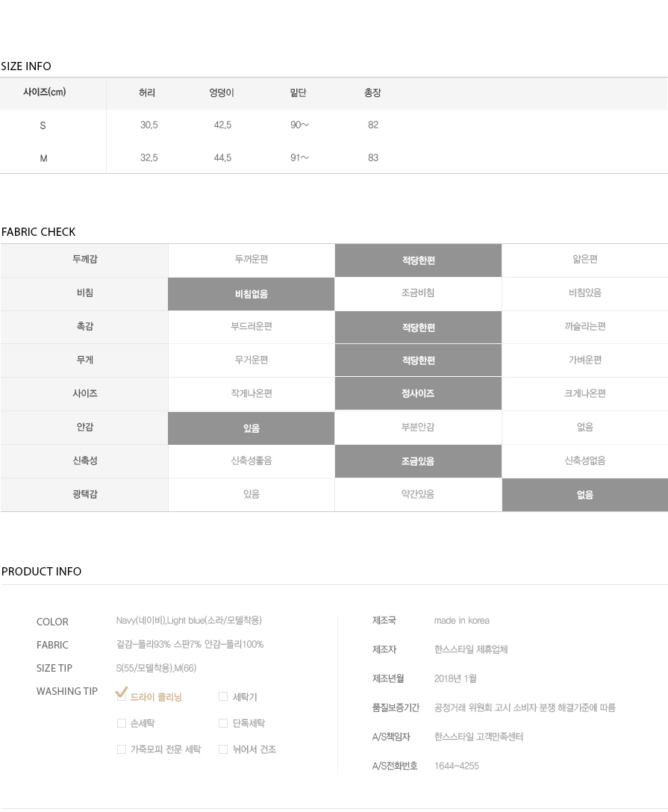The width and height of the screenshot is (668, 812).
Task: Click the FABRIC CHECK heading
Action: coord(38,232)
